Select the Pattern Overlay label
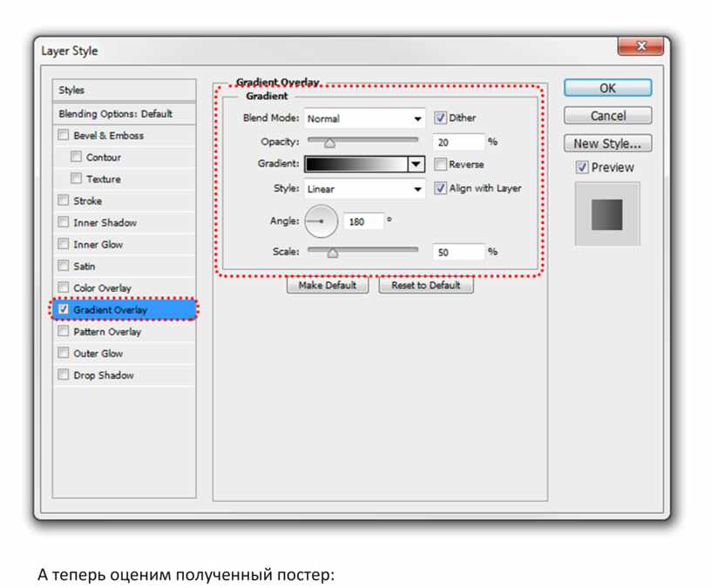The height and width of the screenshot is (588, 711). click(107, 332)
